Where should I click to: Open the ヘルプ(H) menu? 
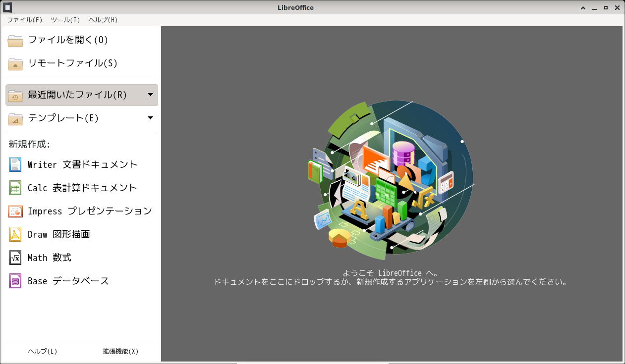pos(103,20)
